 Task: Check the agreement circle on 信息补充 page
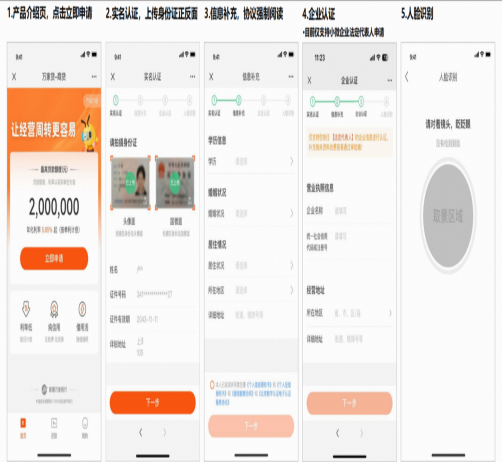pyautogui.click(x=212, y=385)
